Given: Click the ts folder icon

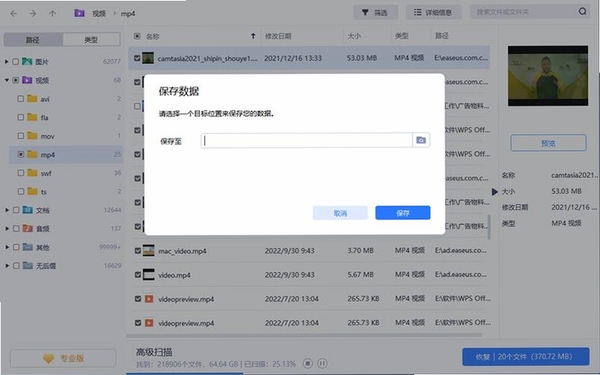Looking at the screenshot, I should pyautogui.click(x=33, y=191).
